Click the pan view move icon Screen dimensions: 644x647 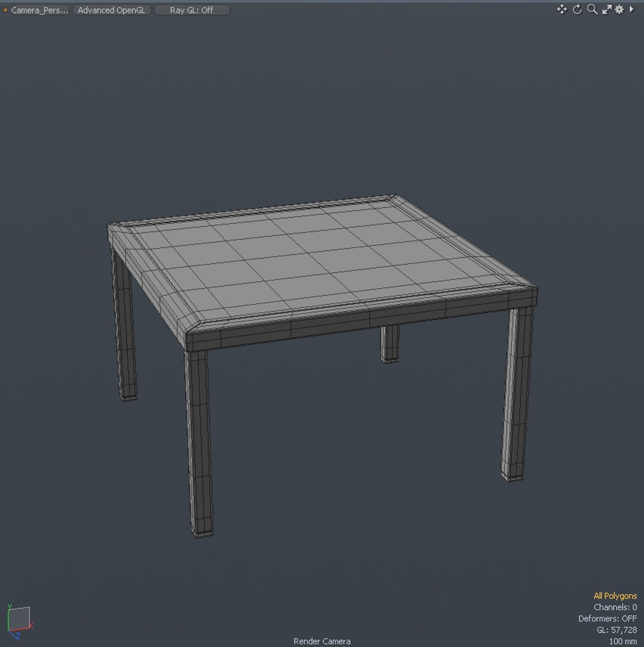point(562,10)
